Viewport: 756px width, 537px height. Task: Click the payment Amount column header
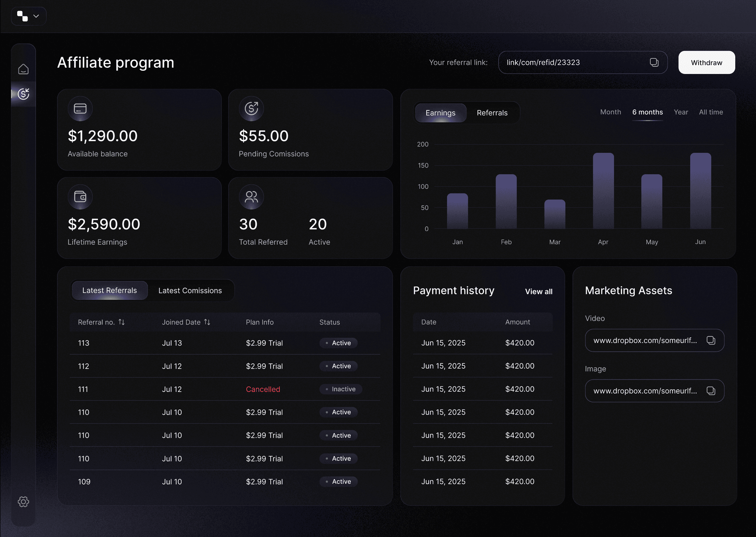point(517,322)
